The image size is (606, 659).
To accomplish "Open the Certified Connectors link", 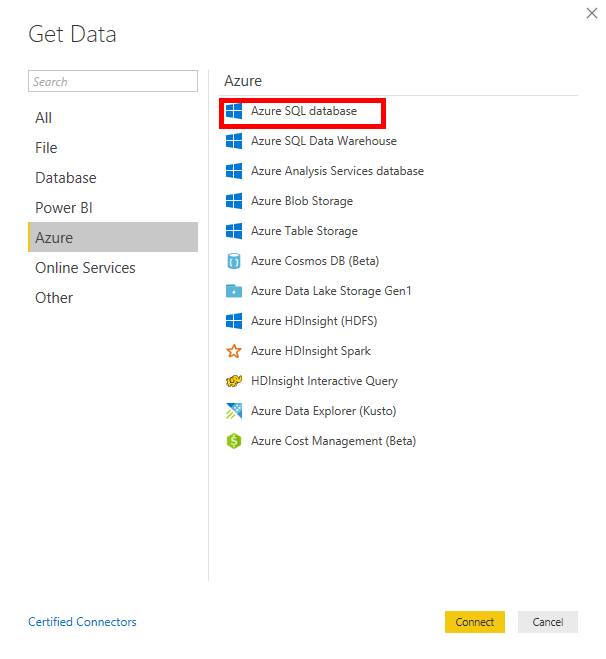I will [82, 622].
